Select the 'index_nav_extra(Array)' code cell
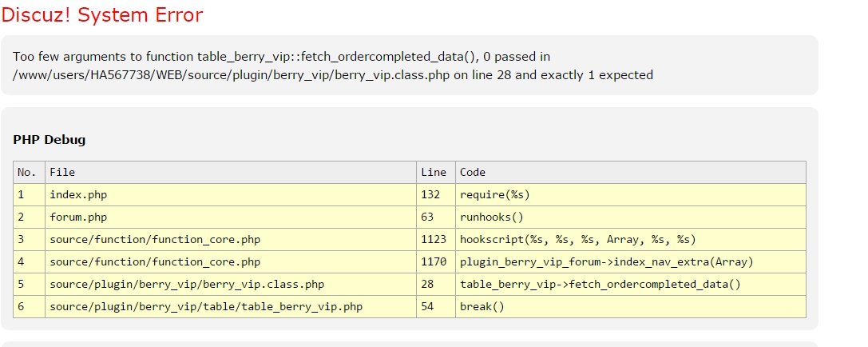The image size is (868, 347). coord(631,261)
